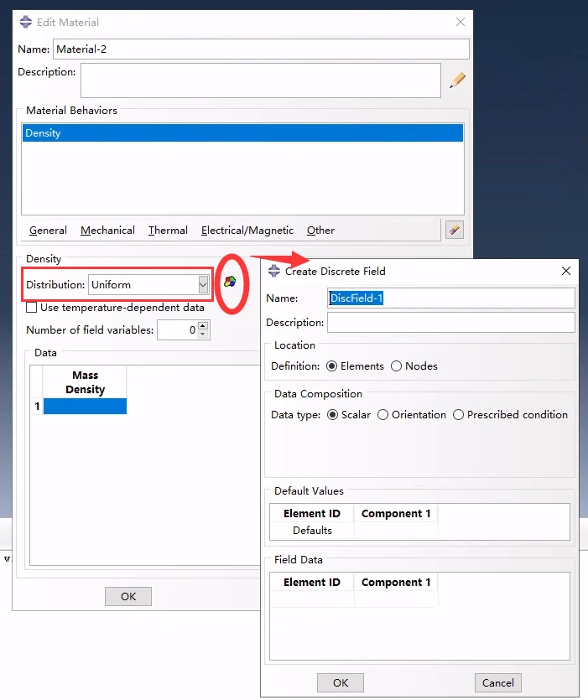Viewport: 588px width, 700px height.
Task: Click the Defaults row label
Action: [x=312, y=531]
